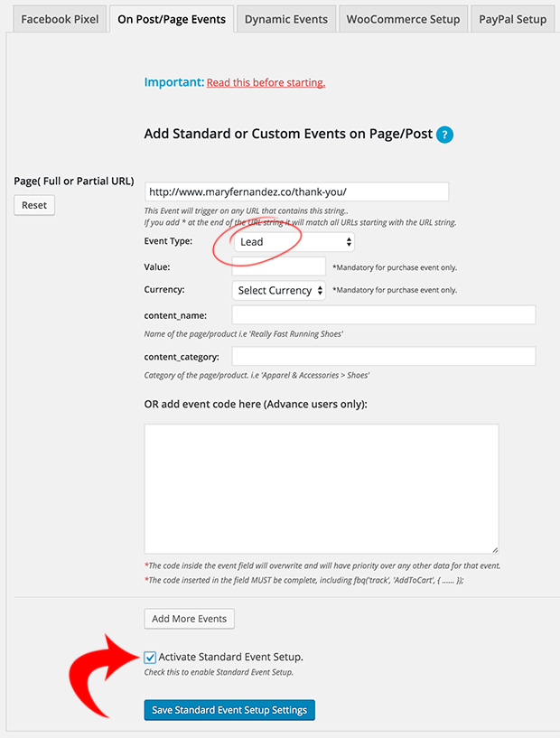Image resolution: width=560 pixels, height=738 pixels.
Task: Open the Dynamic Events tab
Action: point(286,19)
